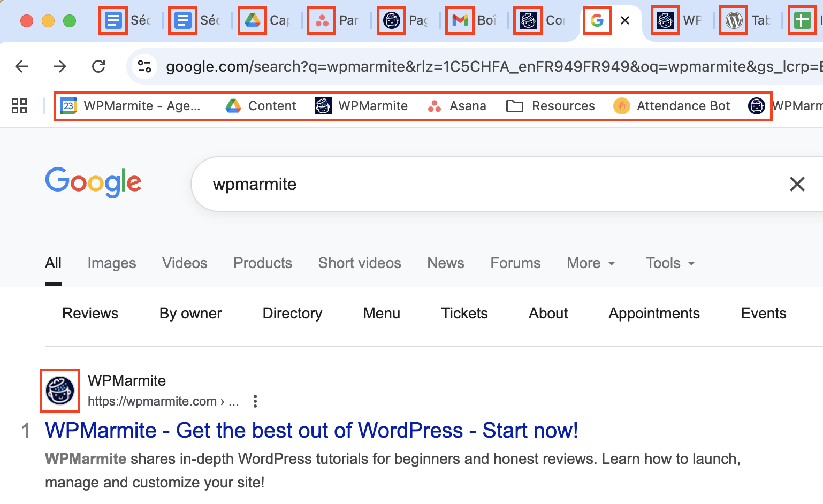Viewport: 823px width, 504px height.
Task: Open the WPMarmite bookmark with square logo
Action: [x=362, y=106]
